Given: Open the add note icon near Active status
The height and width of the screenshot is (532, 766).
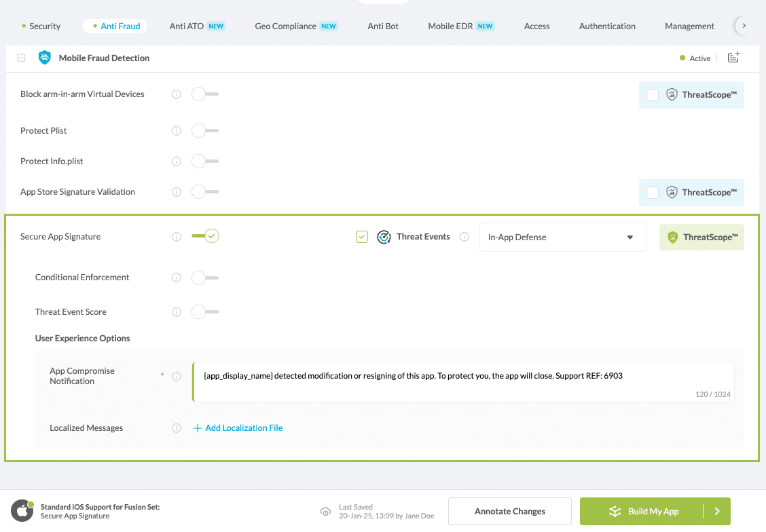Looking at the screenshot, I should pos(733,58).
